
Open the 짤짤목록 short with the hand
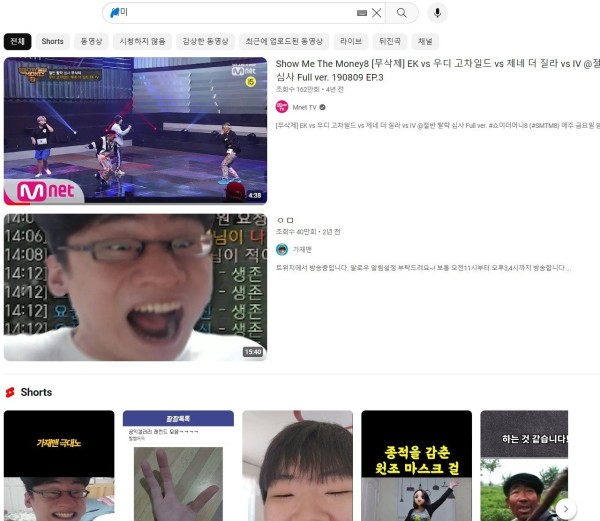click(178, 466)
